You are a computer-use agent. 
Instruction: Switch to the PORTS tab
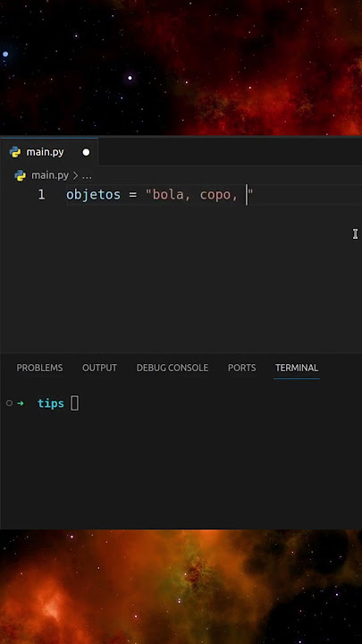click(x=241, y=368)
